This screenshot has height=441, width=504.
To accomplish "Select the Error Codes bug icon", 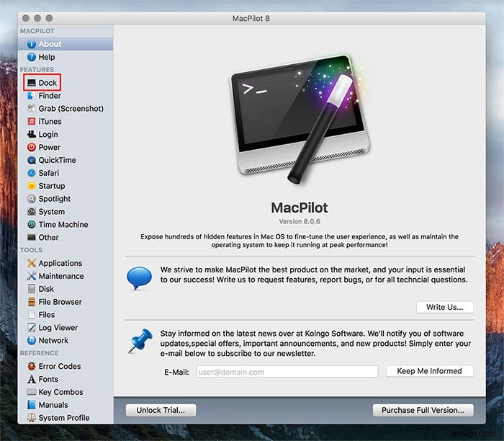I will pos(32,366).
